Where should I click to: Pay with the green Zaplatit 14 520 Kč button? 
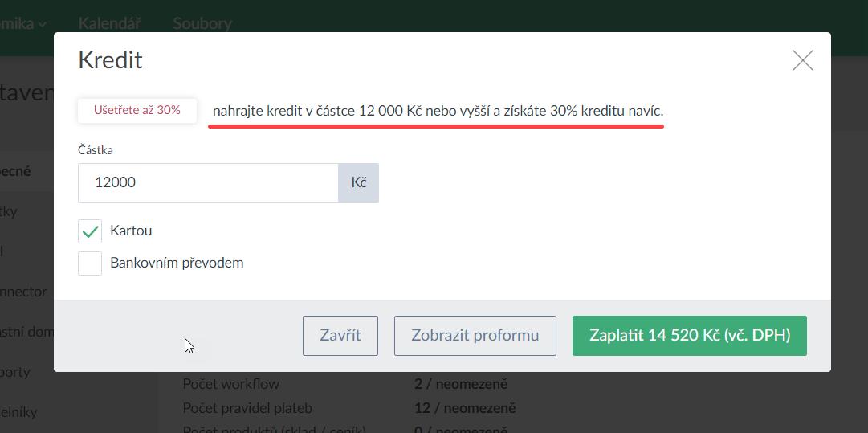click(x=689, y=336)
